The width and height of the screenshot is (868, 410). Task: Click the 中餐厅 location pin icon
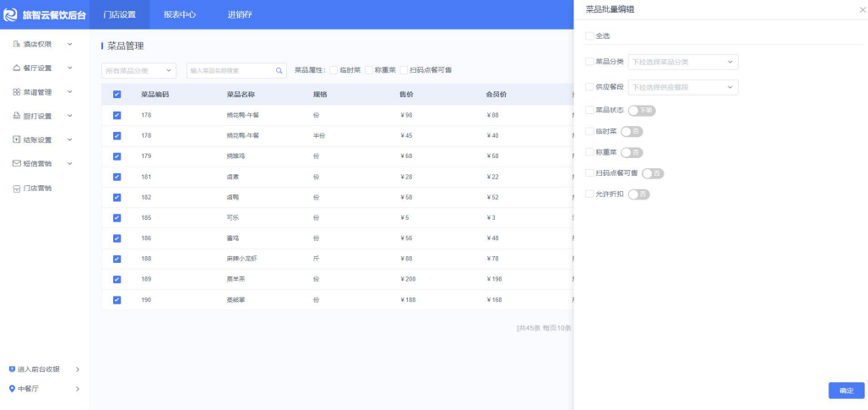pyautogui.click(x=12, y=389)
